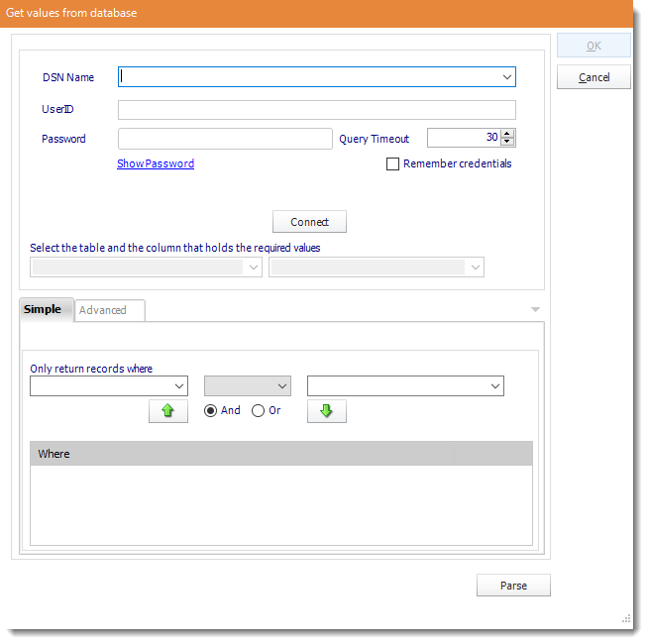Click the tab overflow arrow near Advanced
Screen dimensions: 648x644
(535, 309)
